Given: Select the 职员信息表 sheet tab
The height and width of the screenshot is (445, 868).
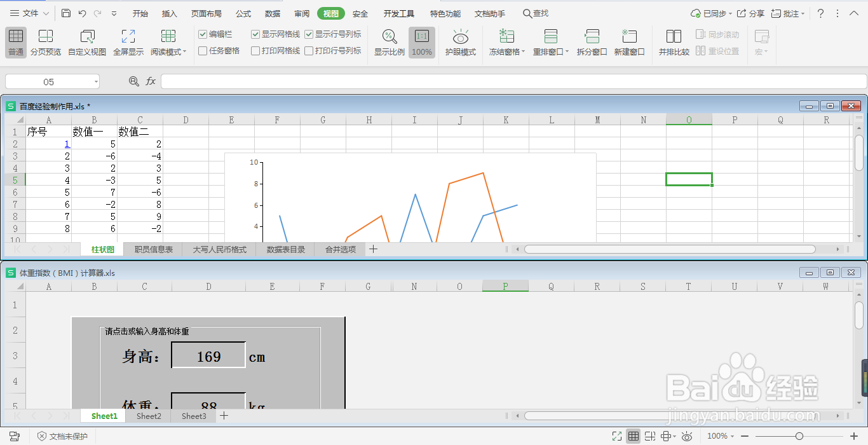Looking at the screenshot, I should point(154,250).
